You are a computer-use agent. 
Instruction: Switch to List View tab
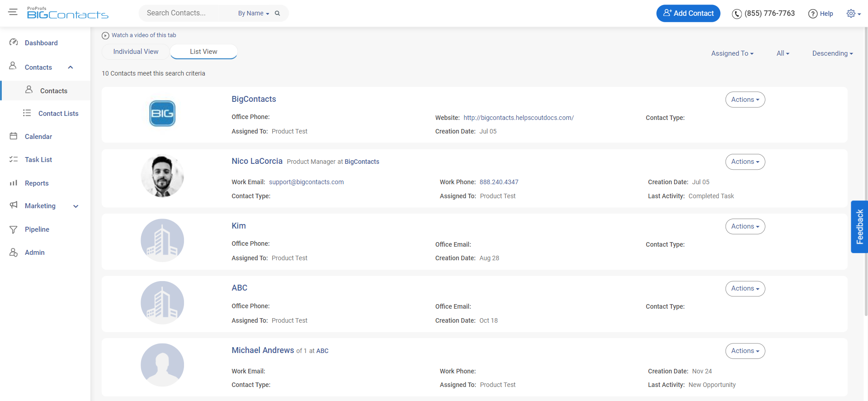[203, 52]
